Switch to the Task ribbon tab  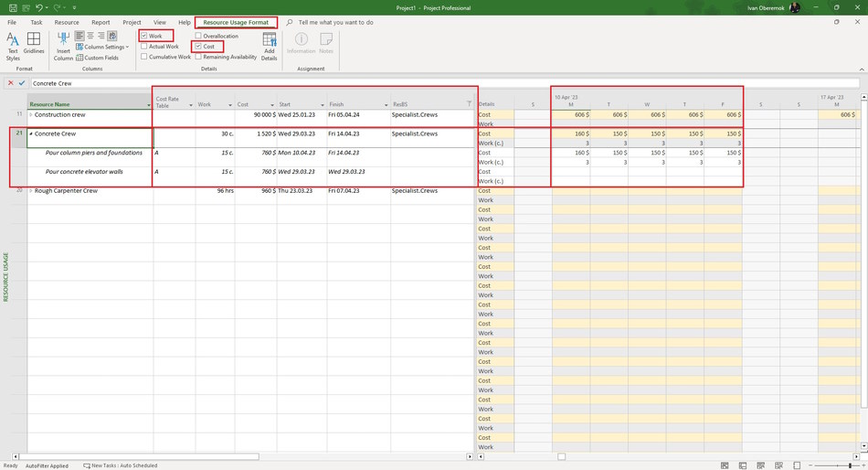[x=37, y=22]
